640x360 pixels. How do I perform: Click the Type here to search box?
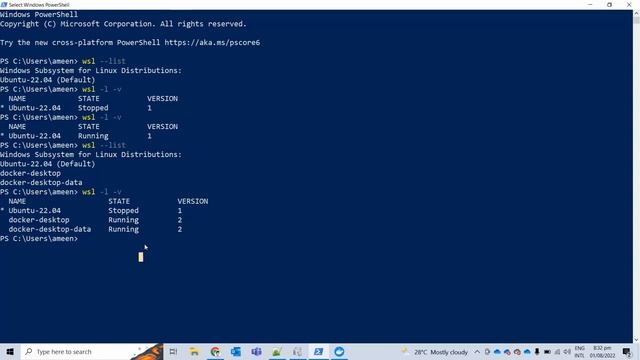pos(91,351)
